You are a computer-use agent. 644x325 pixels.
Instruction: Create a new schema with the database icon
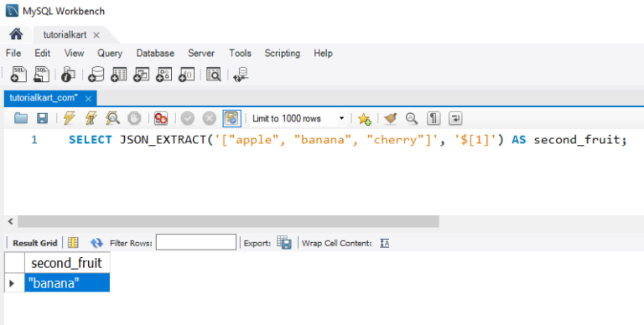[x=96, y=75]
